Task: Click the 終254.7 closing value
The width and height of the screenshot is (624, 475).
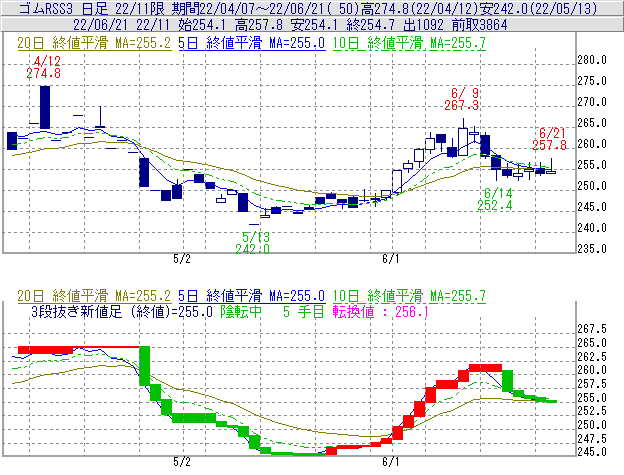Action: point(370,25)
